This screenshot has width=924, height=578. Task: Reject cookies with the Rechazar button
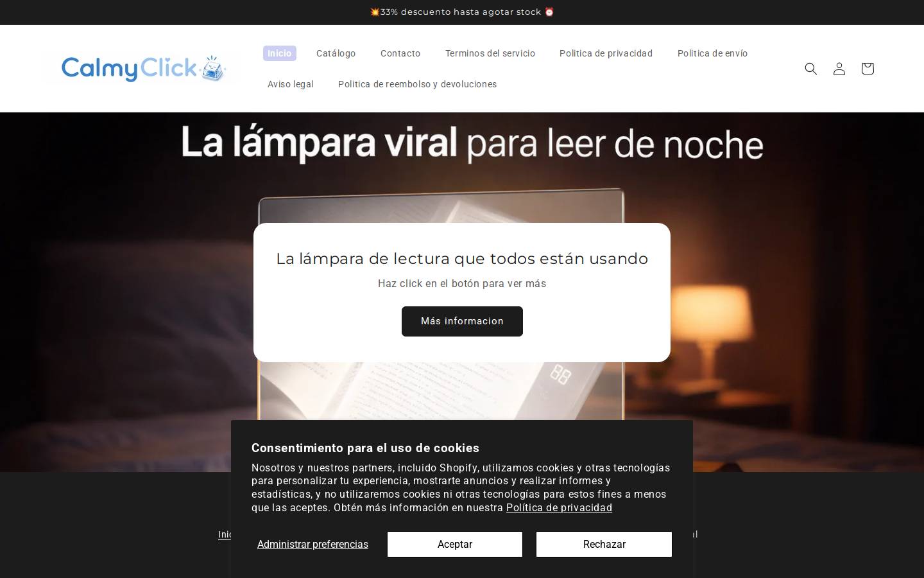[x=604, y=544]
